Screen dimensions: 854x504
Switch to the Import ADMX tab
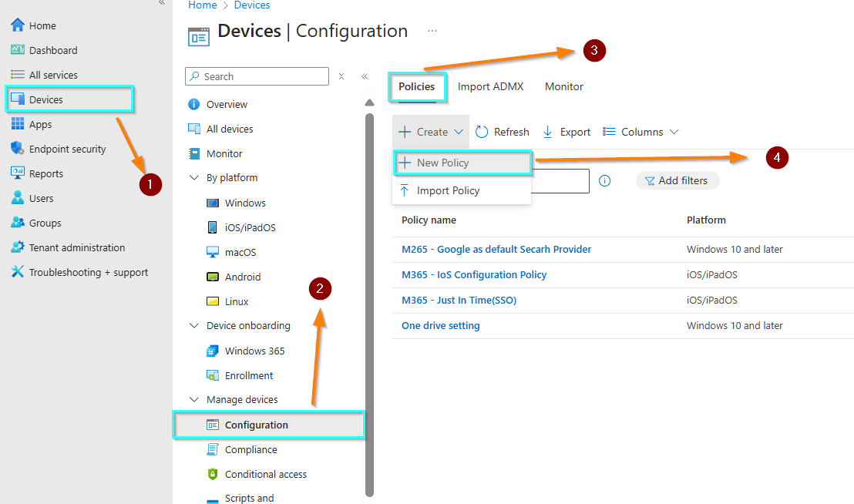click(x=490, y=86)
